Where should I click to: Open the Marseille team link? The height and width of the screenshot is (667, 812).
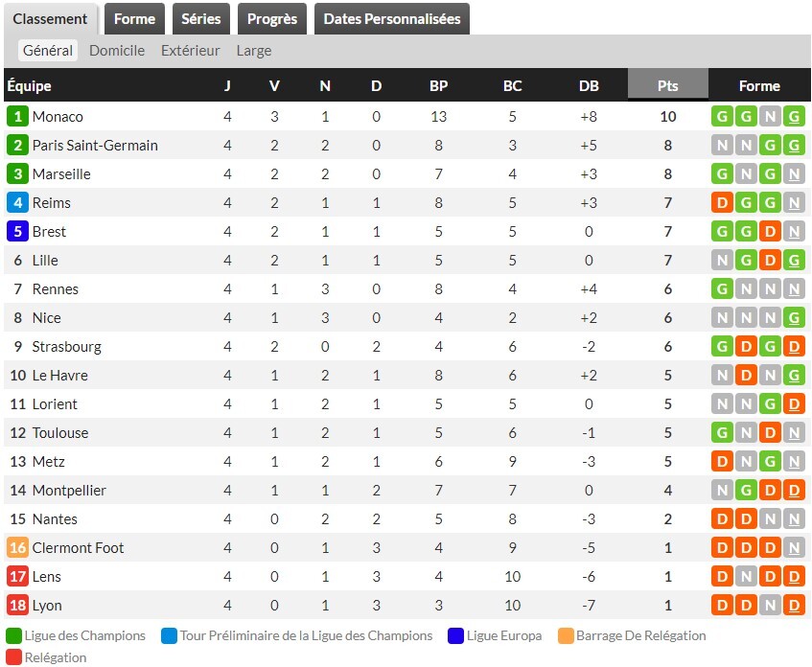pyautogui.click(x=61, y=174)
